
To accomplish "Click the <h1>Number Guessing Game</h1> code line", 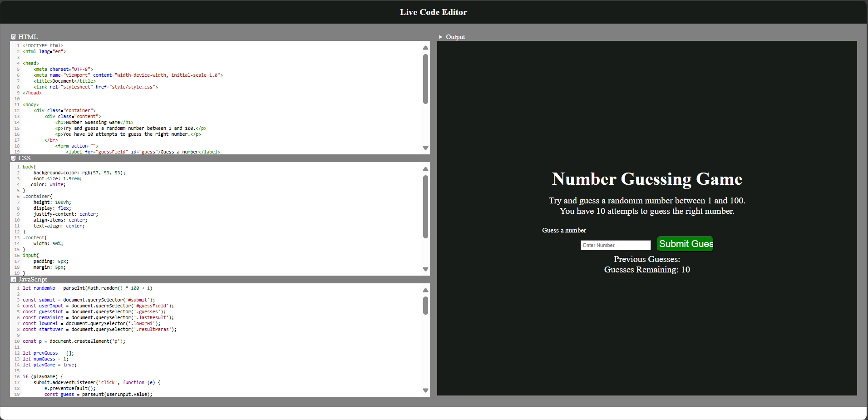I will coord(94,123).
